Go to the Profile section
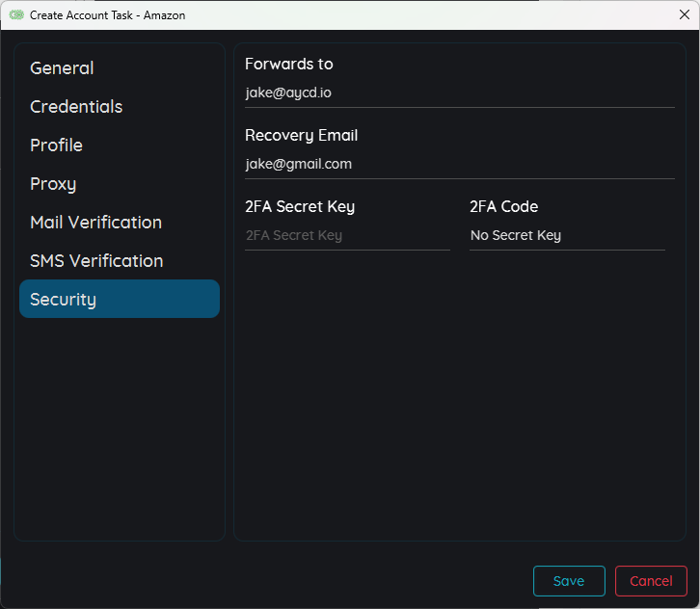The image size is (700, 609). (56, 146)
